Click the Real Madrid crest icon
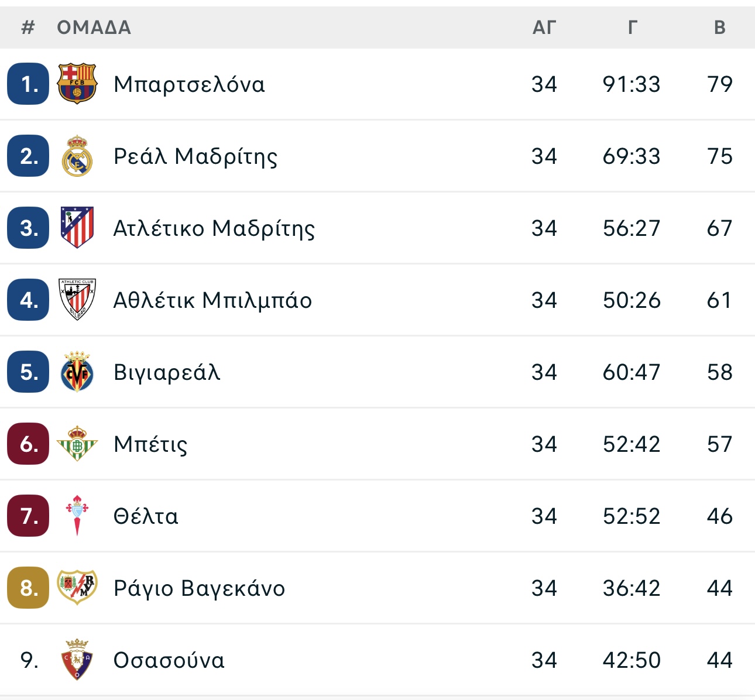The width and height of the screenshot is (755, 700). 77,156
